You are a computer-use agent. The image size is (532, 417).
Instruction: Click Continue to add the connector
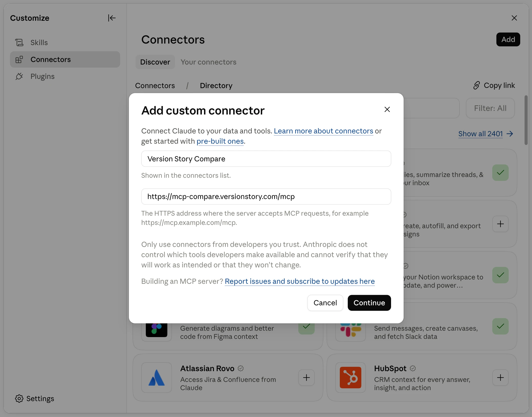pyautogui.click(x=369, y=303)
